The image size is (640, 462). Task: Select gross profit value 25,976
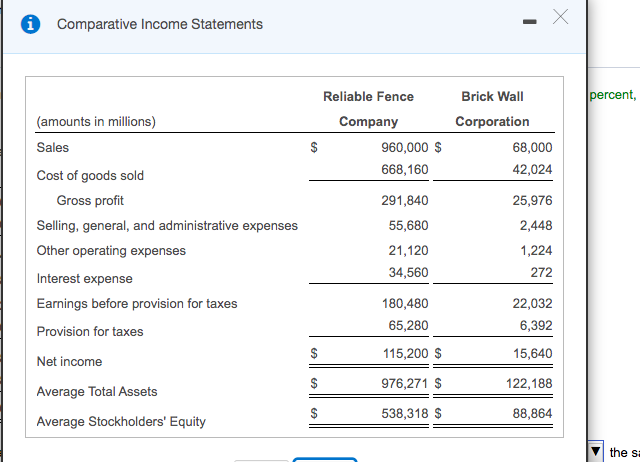532,200
